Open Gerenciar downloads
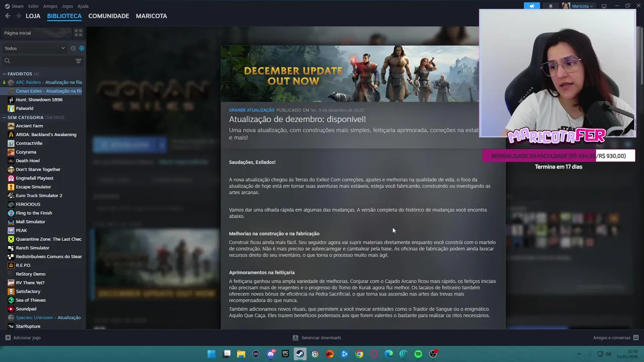The height and width of the screenshot is (362, 644). click(317, 338)
